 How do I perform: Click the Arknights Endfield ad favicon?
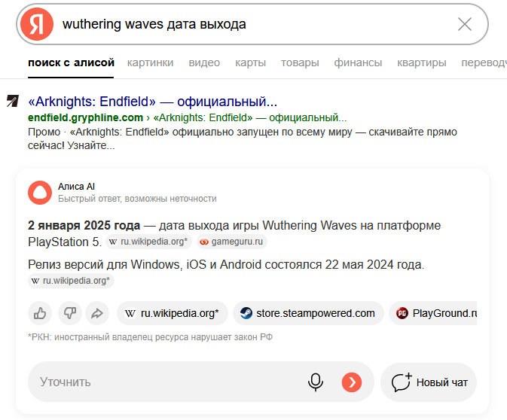tap(13, 101)
